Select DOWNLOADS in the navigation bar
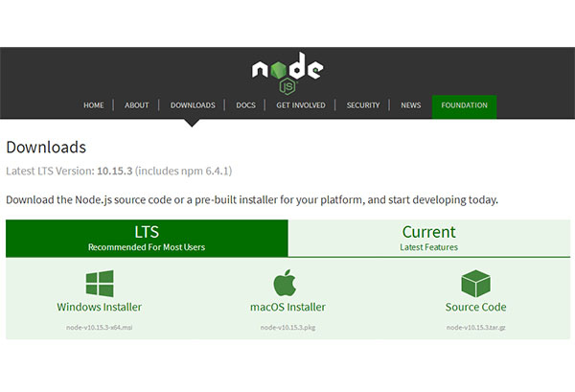575x392 pixels. coord(193,105)
